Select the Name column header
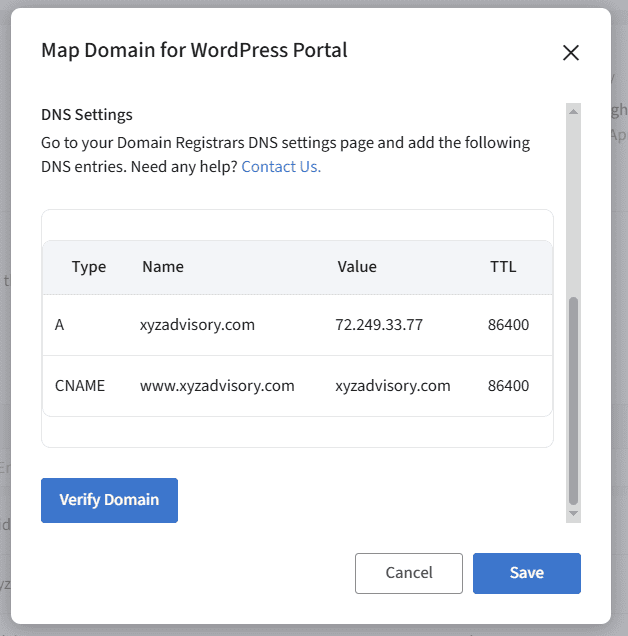The image size is (628, 636). click(163, 267)
